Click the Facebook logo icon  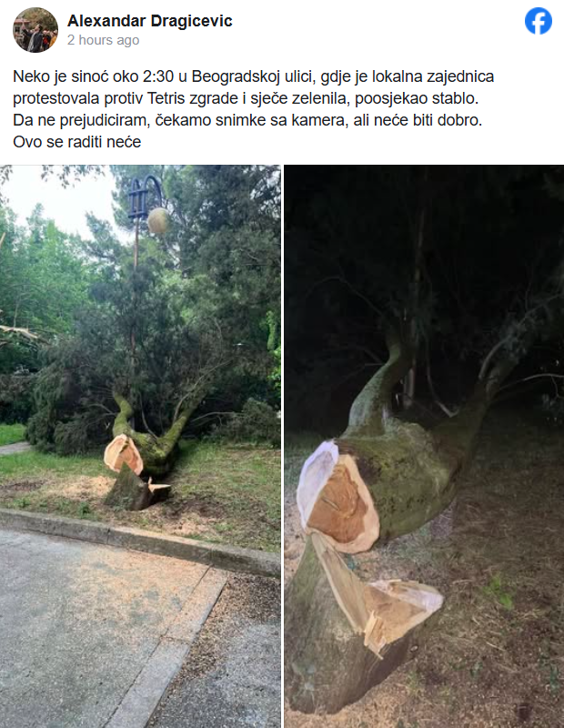coord(539,21)
